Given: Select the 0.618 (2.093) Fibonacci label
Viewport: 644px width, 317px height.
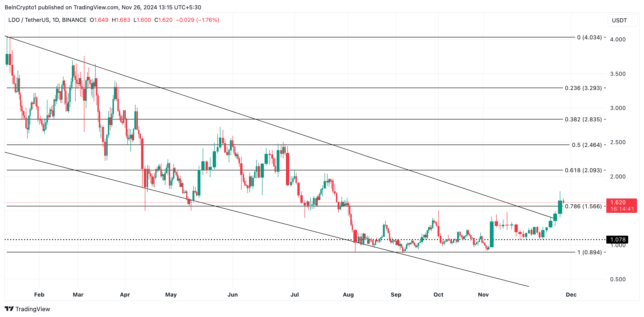Looking at the screenshot, I should pyautogui.click(x=583, y=170).
